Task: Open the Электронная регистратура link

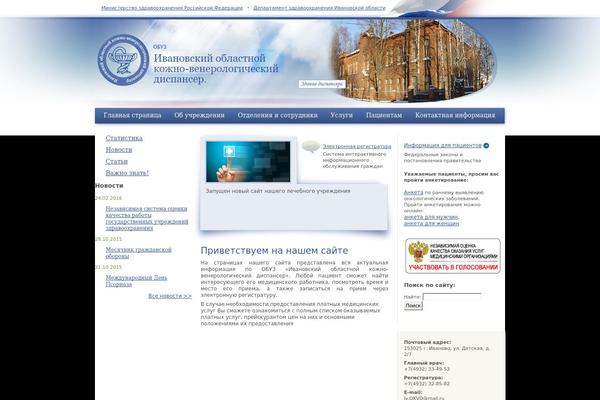Action: pyautogui.click(x=357, y=146)
